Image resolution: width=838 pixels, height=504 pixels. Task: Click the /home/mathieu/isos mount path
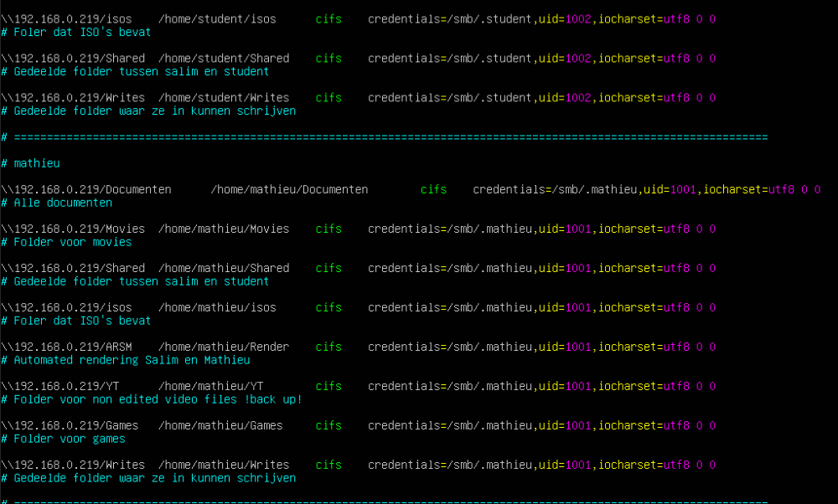click(217, 308)
